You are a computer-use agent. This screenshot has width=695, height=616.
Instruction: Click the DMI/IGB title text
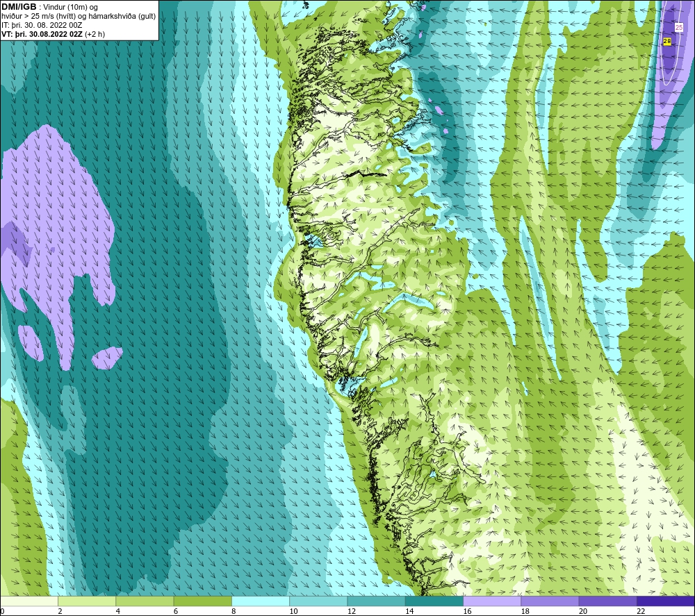(19, 7)
